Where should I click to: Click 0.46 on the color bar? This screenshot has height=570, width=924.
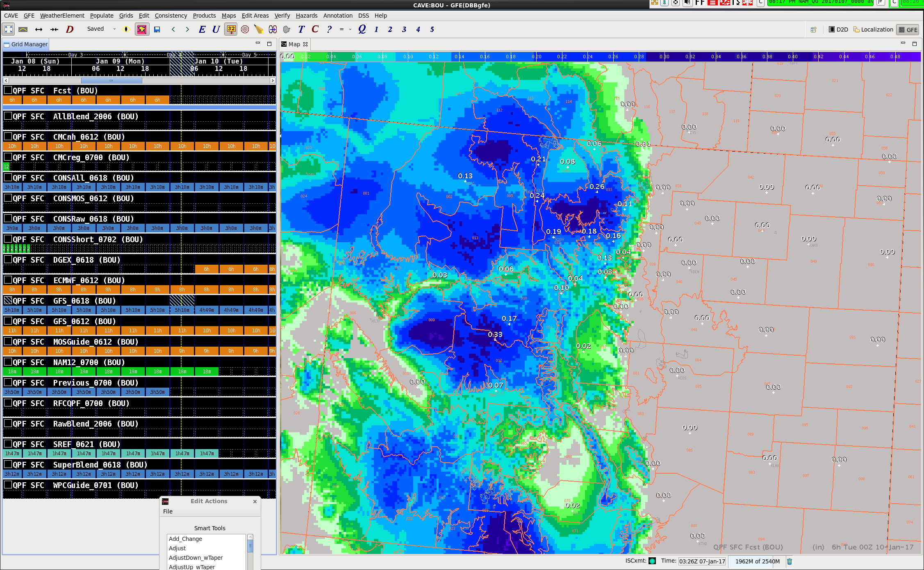coord(869,57)
